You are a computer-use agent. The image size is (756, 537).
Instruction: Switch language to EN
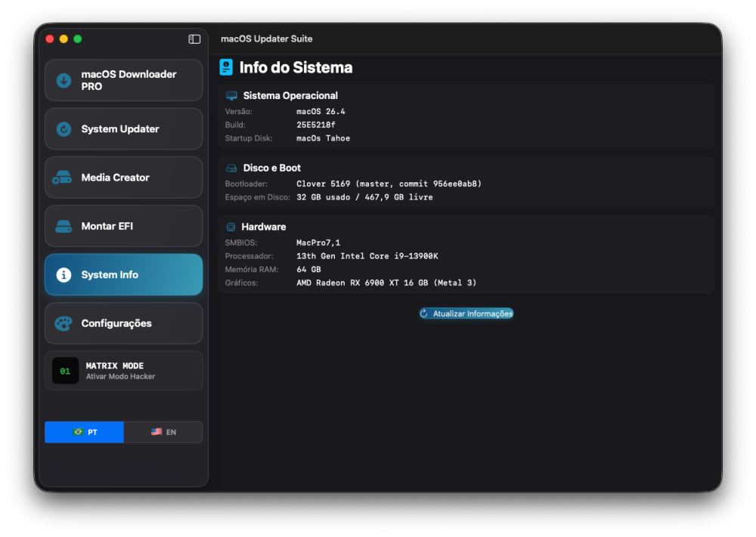click(x=163, y=432)
